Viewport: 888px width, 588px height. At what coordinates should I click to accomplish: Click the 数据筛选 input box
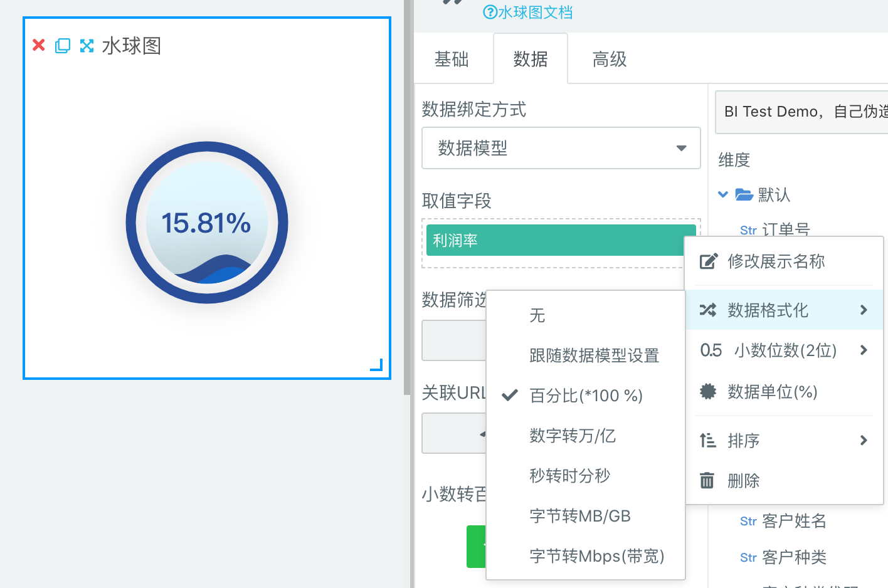[x=454, y=340]
